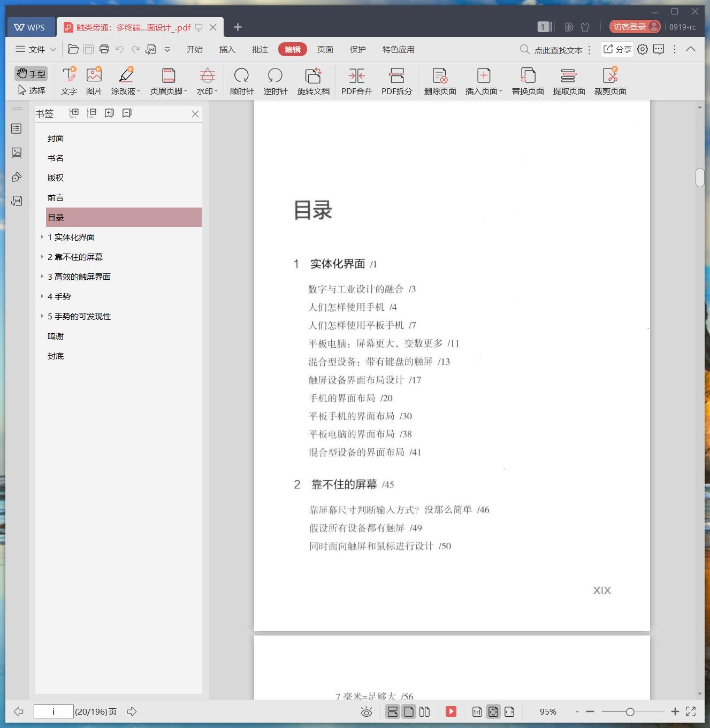The image size is (710, 728).
Task: Open the thumbnails sidebar panel icon
Action: tap(17, 153)
